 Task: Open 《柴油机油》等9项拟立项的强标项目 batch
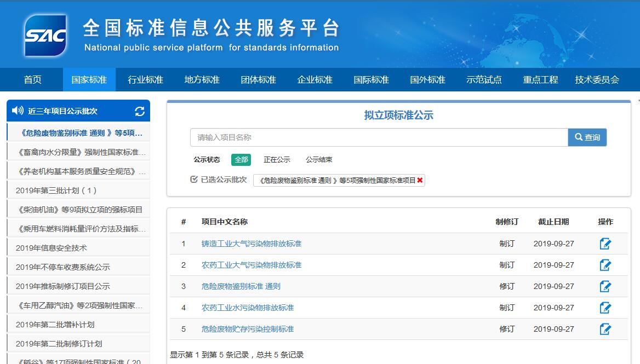(80, 210)
